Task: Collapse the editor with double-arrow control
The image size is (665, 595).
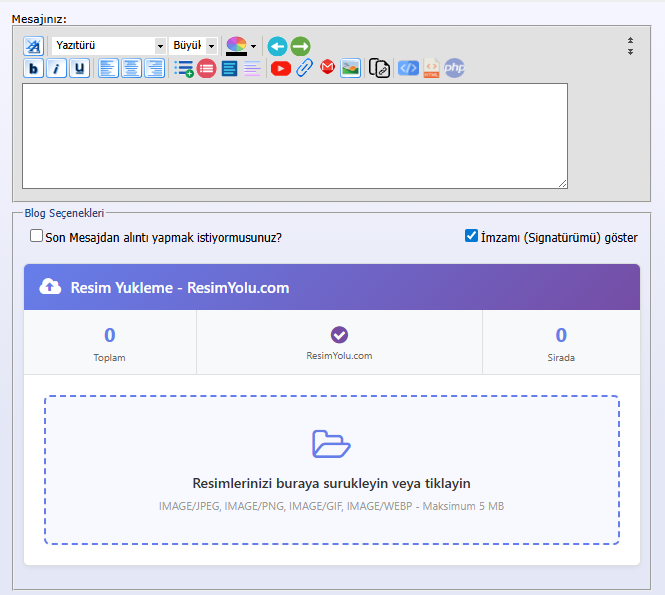Action: click(630, 46)
